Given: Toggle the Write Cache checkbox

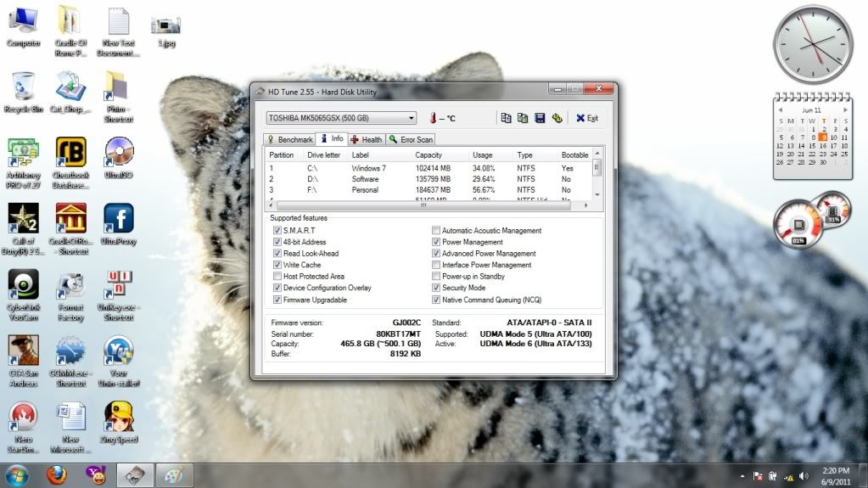Looking at the screenshot, I should pos(277,265).
